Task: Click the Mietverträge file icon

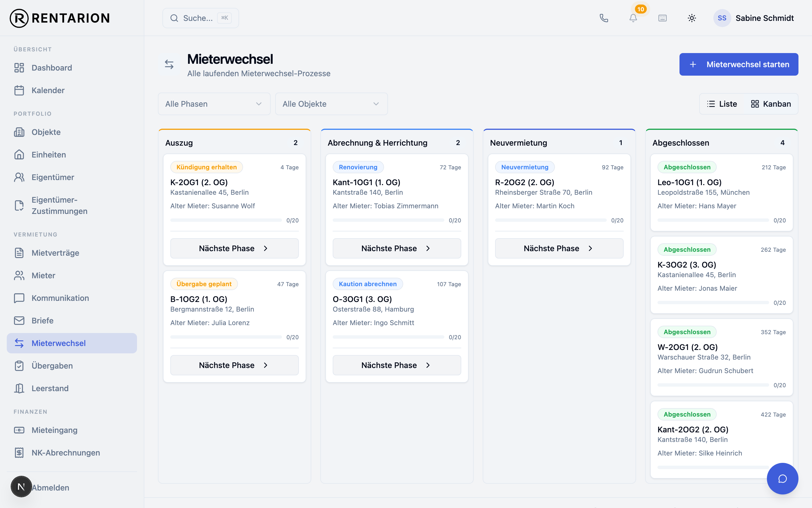Action: point(19,253)
